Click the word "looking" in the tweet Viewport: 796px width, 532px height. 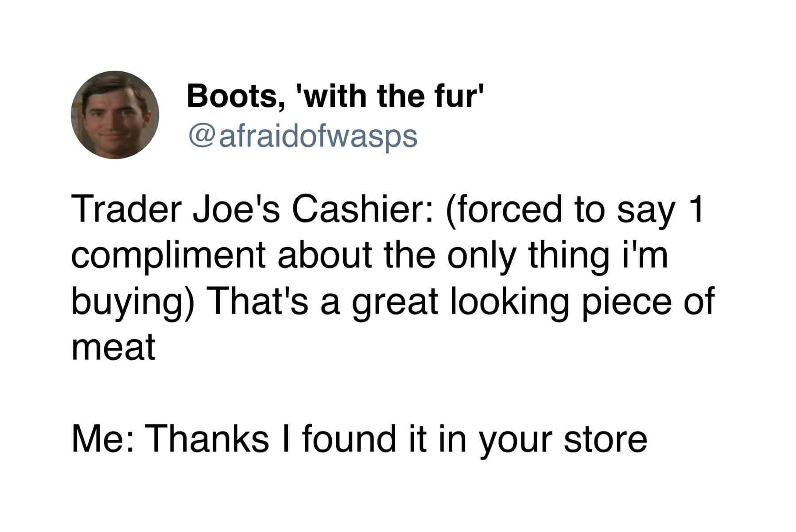[x=509, y=302]
